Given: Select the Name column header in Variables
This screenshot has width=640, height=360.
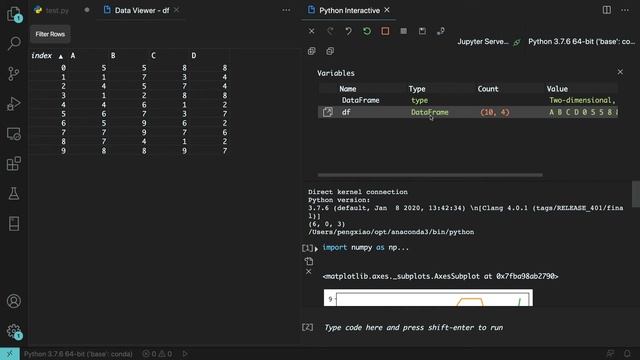Looking at the screenshot, I should click(348, 89).
